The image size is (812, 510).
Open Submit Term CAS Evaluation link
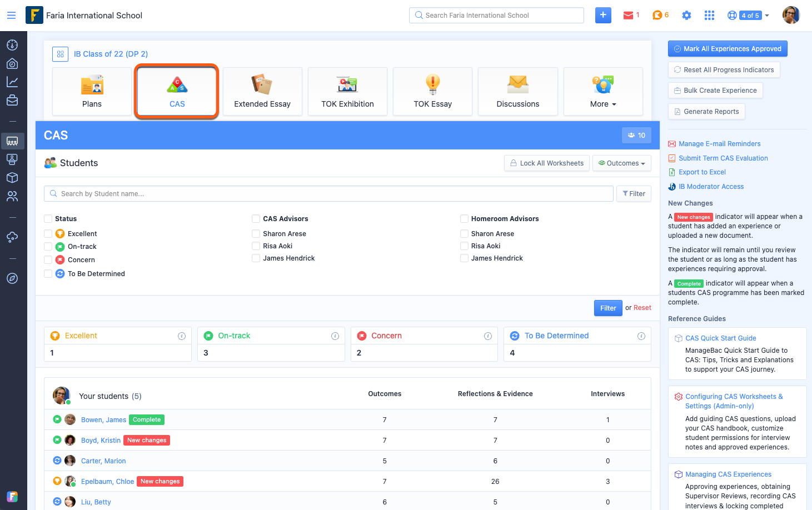click(x=723, y=158)
